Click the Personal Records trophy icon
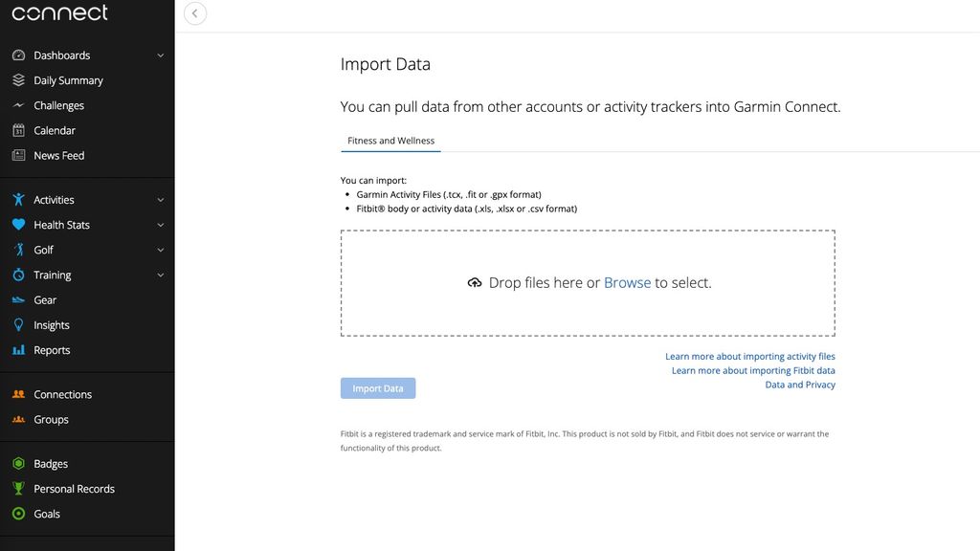Viewport: 980px width, 551px height. point(18,489)
